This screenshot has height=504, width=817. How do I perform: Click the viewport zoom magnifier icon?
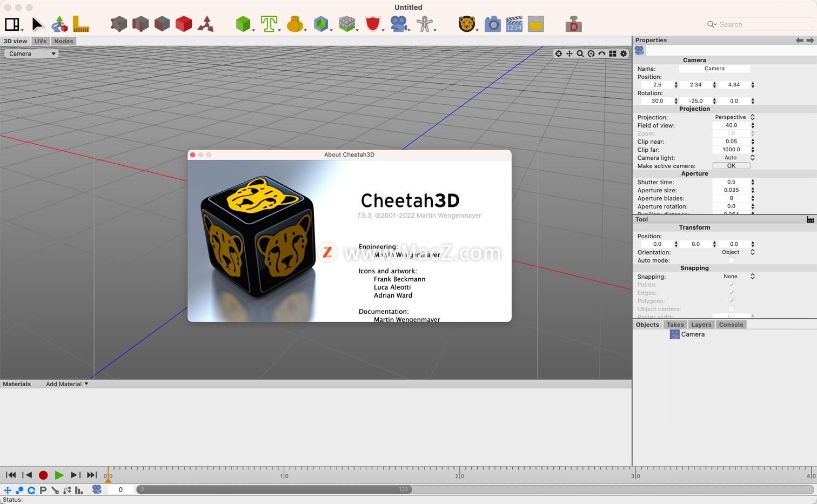click(580, 53)
